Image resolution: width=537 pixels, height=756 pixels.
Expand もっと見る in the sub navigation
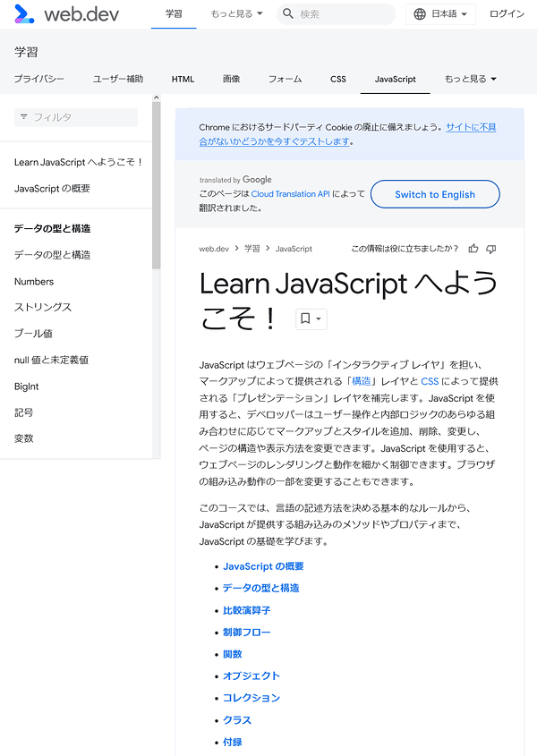click(x=471, y=79)
